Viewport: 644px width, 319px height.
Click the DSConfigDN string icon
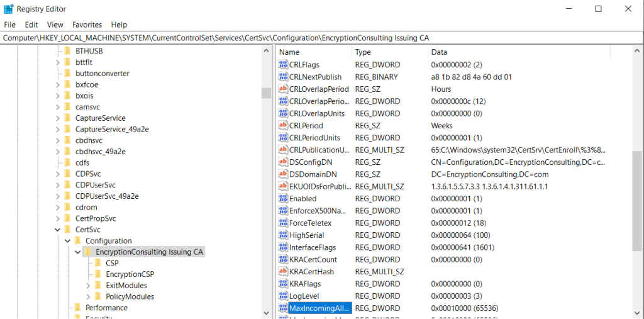coord(283,162)
